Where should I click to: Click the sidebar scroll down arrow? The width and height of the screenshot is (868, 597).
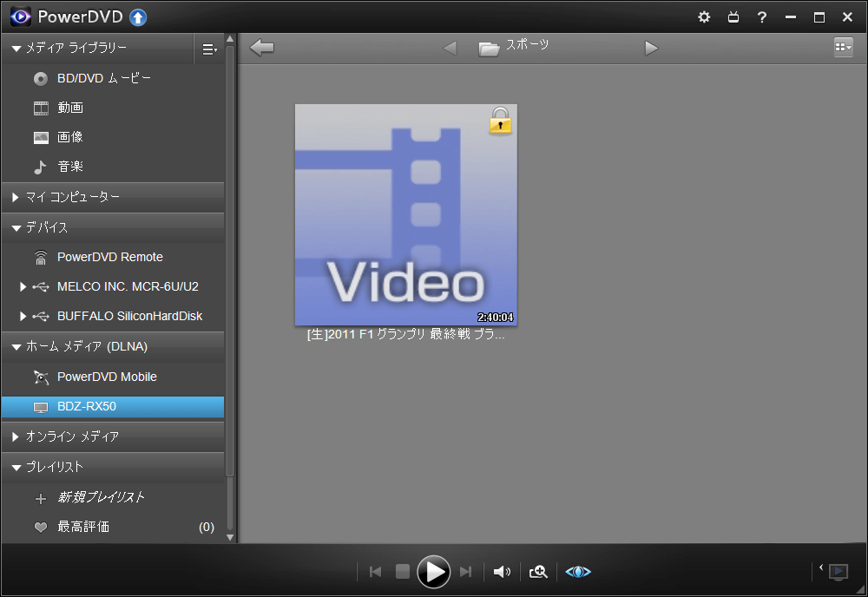coord(230,536)
